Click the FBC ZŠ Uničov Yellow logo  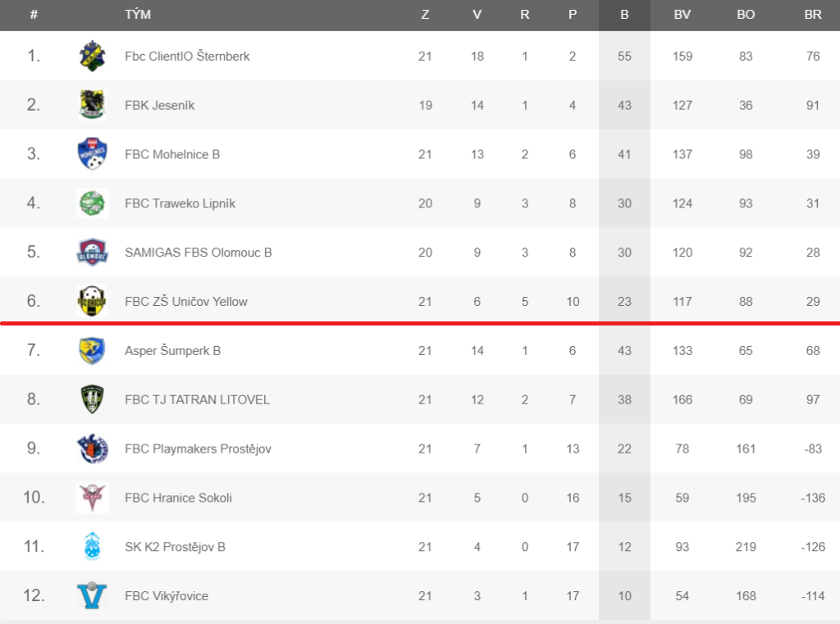pyautogui.click(x=92, y=301)
